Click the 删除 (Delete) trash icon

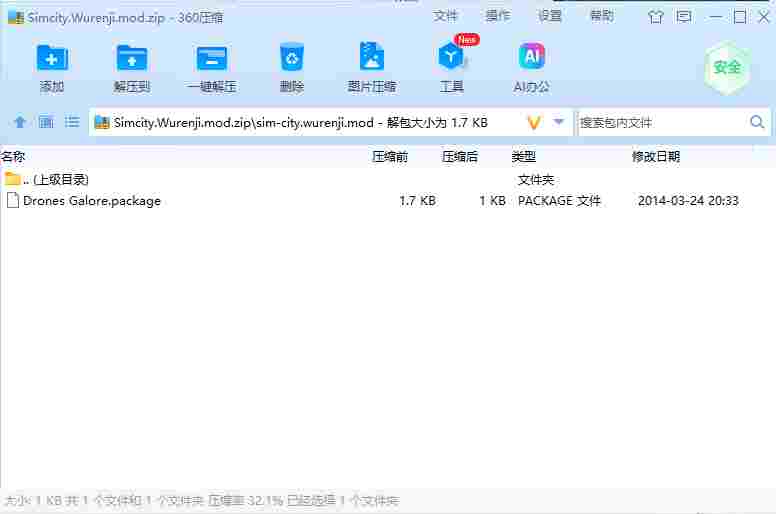tap(291, 58)
